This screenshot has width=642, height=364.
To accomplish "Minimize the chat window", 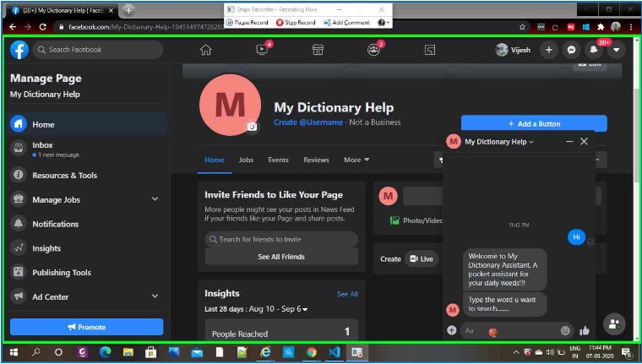I will pos(569,142).
